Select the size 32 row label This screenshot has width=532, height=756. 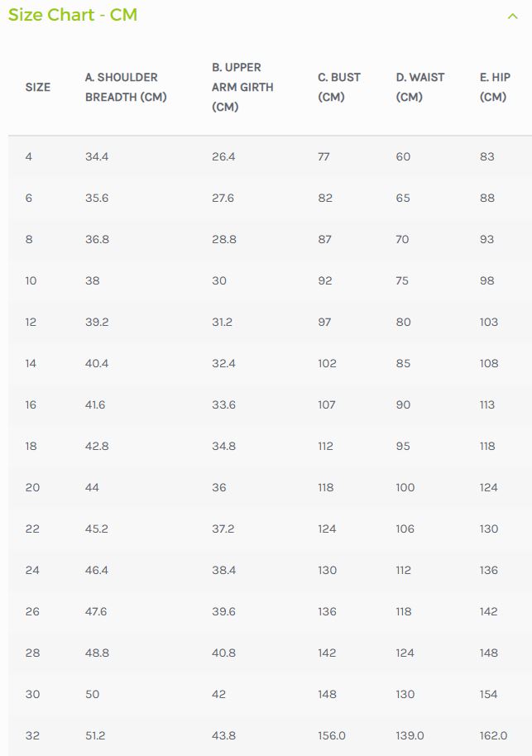pyautogui.click(x=32, y=735)
